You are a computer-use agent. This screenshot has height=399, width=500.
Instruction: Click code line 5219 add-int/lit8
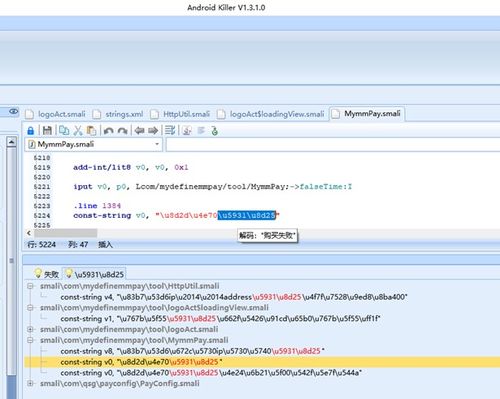click(131, 167)
